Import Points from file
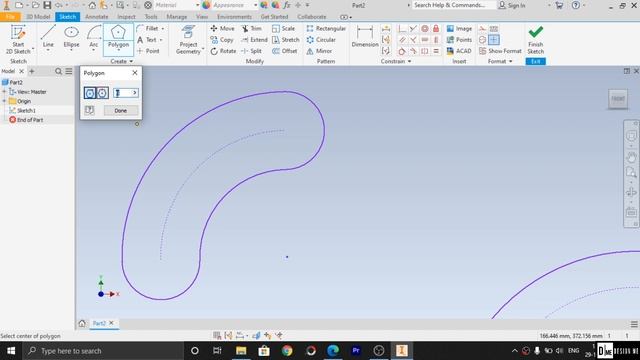The image size is (640, 360). click(x=459, y=40)
